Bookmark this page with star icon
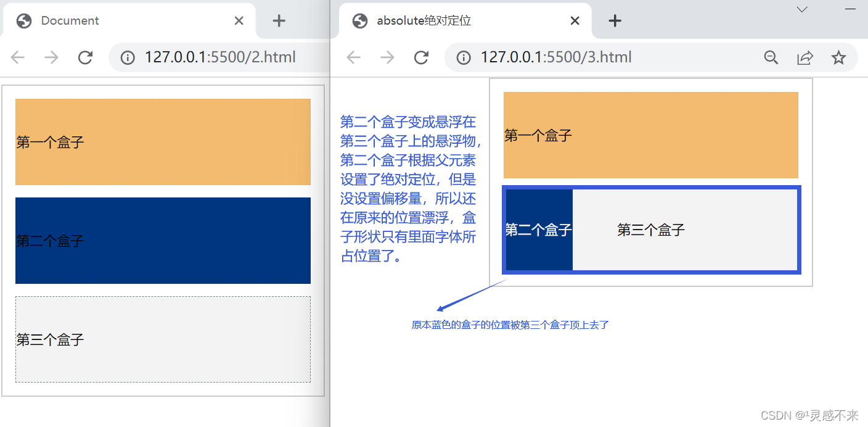This screenshot has height=427, width=868. point(838,57)
